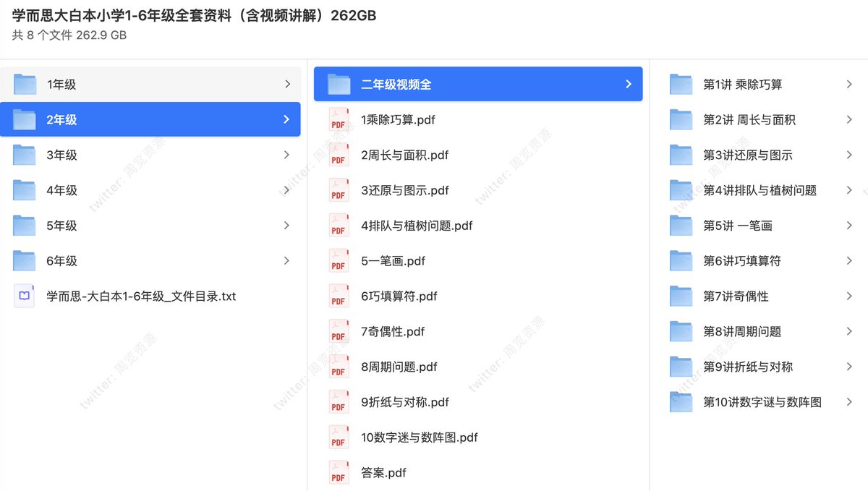Select file name 8周期问题.pdf
Screen dimensions: 868x491
click(399, 367)
